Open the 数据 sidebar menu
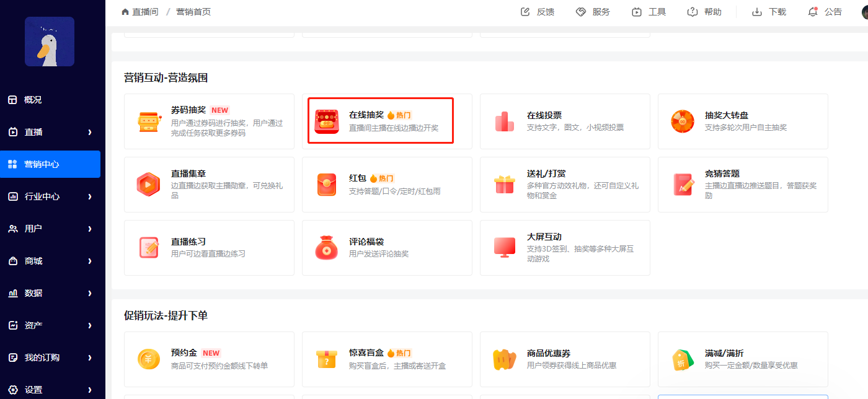868x399 pixels. (x=50, y=293)
